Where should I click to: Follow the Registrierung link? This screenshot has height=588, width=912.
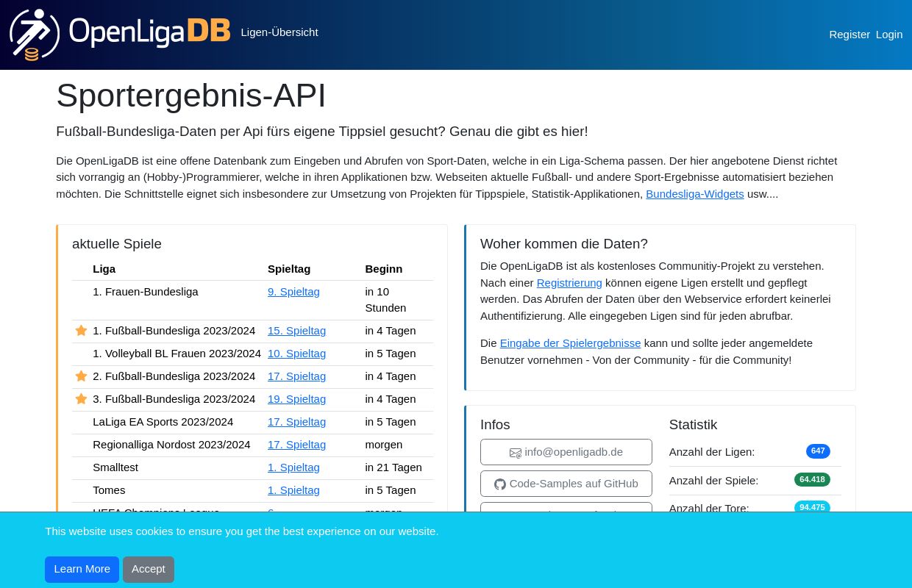pos(569,283)
